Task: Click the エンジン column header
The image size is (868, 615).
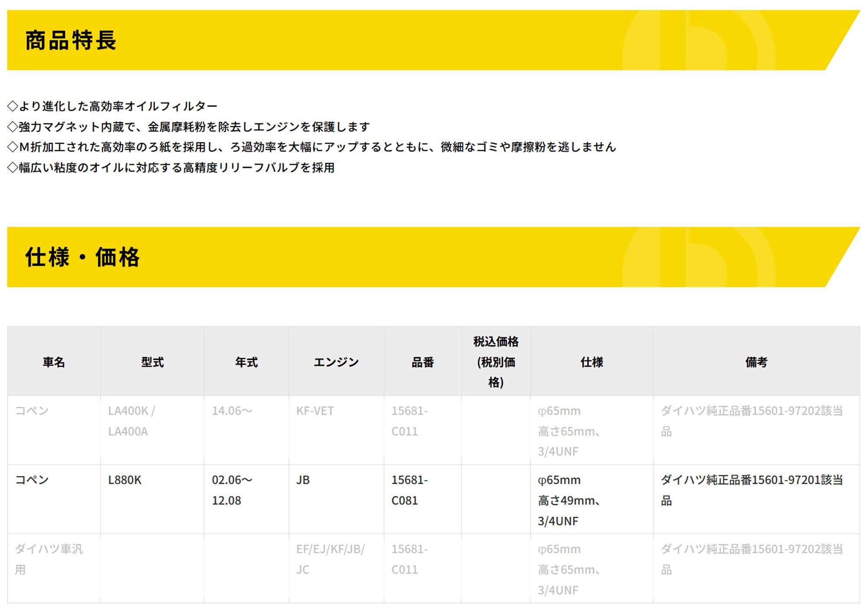Action: click(336, 362)
